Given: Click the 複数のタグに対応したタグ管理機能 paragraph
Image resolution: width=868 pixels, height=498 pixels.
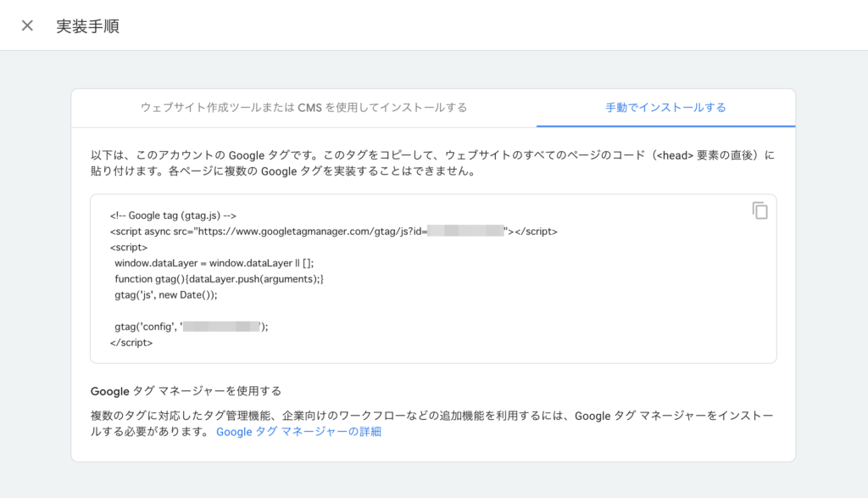Looking at the screenshot, I should coord(431,424).
